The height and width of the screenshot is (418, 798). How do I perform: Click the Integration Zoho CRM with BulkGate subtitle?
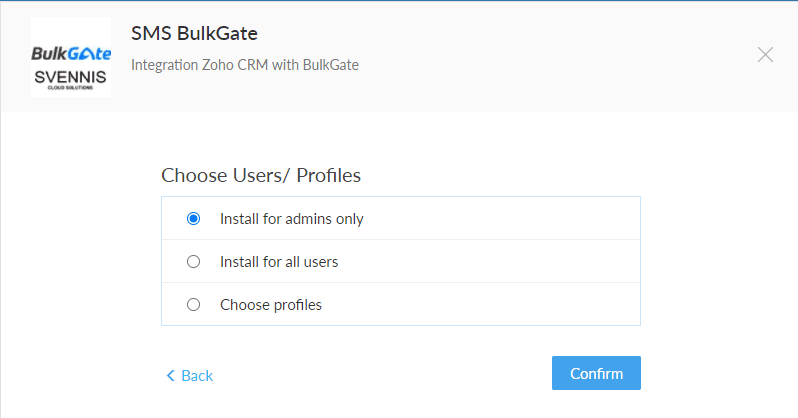245,65
